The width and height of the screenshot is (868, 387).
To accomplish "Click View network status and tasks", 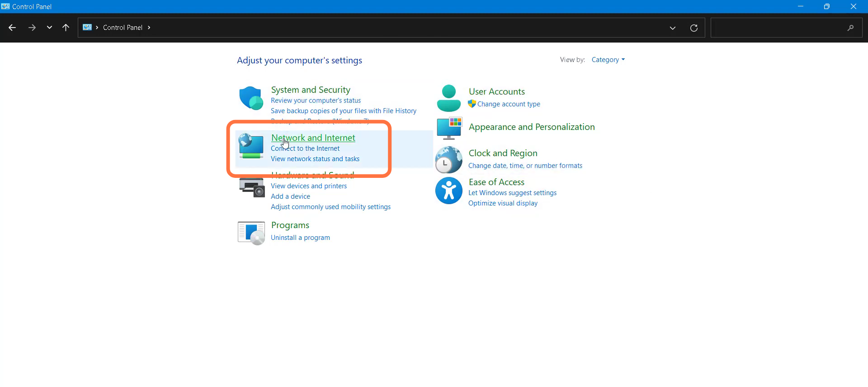I will point(315,159).
